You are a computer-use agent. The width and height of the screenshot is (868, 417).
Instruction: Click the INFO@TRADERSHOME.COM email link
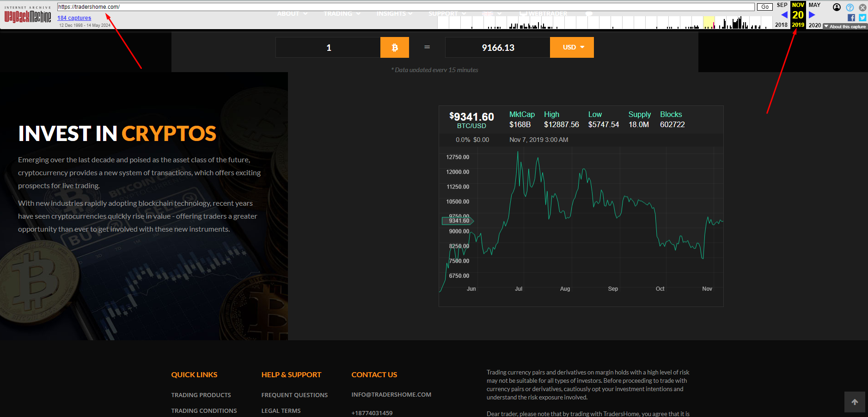coord(391,394)
